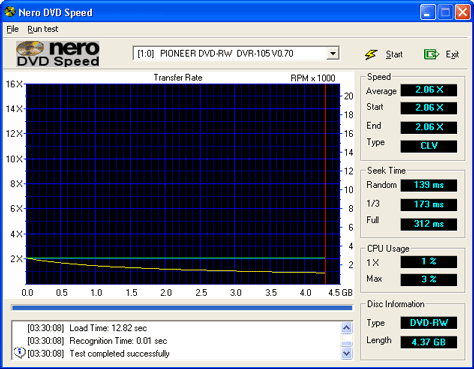The height and width of the screenshot is (369, 474).
Task: Click the Full seek time 312 ms
Action: tap(429, 224)
